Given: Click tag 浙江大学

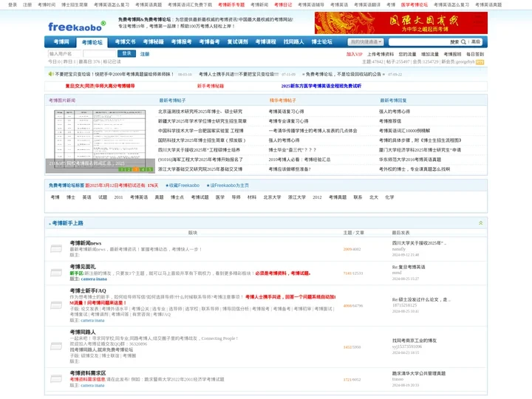Looking at the screenshot, I should coord(296,197).
